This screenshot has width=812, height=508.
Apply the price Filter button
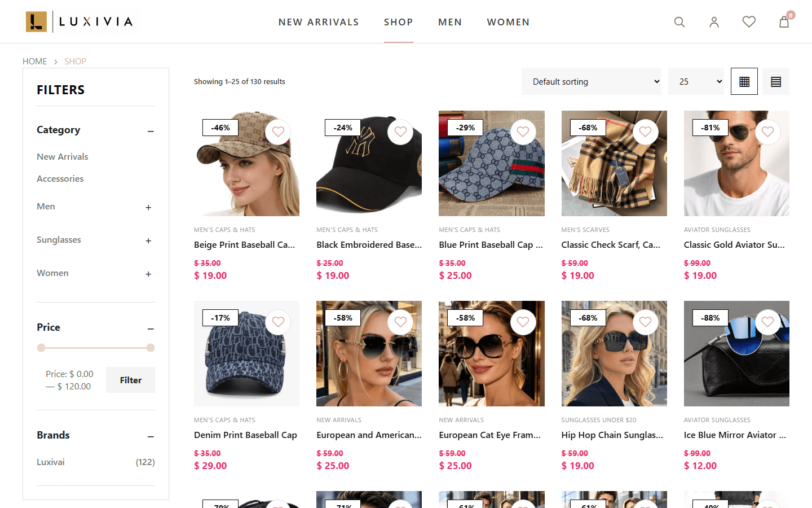[x=131, y=380]
